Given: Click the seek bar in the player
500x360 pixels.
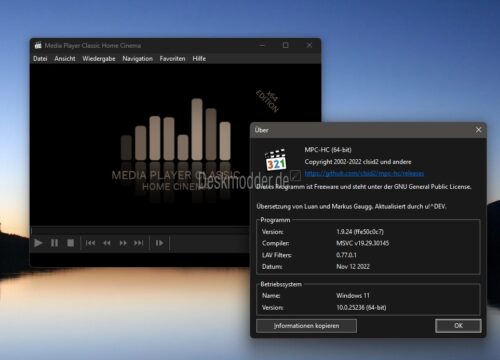Looking at the screenshot, I should tap(140, 230).
